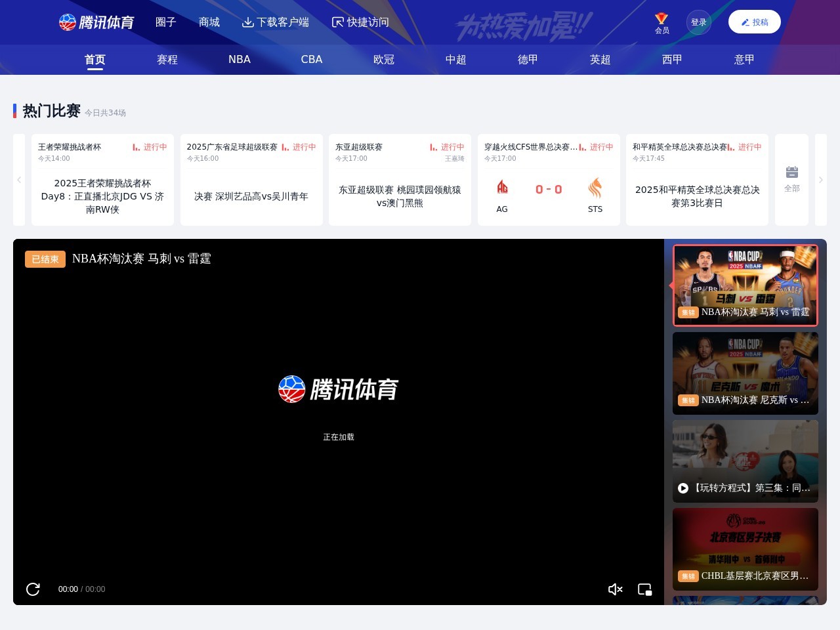The width and height of the screenshot is (840, 630).
Task: Switch to the 英超 tab
Action: 599,60
